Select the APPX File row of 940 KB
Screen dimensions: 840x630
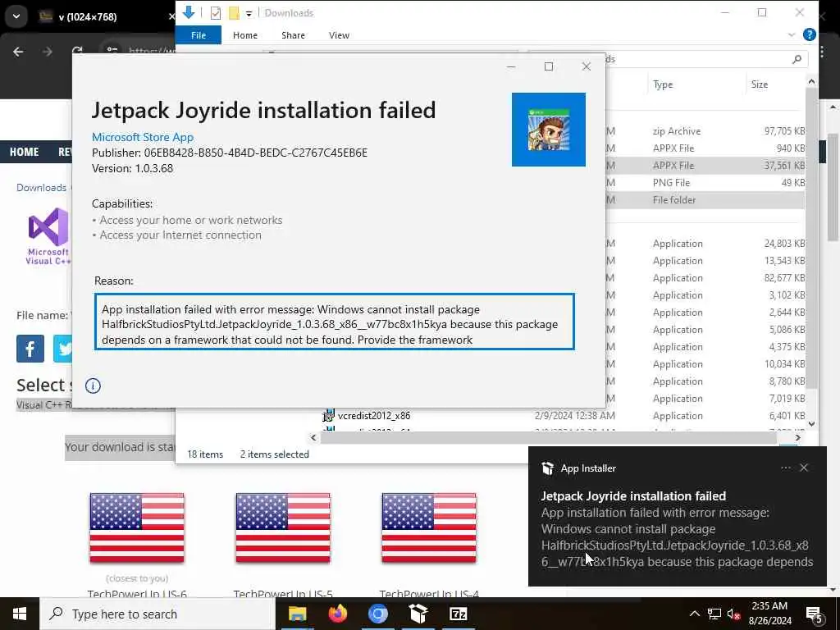pyautogui.click(x=705, y=148)
